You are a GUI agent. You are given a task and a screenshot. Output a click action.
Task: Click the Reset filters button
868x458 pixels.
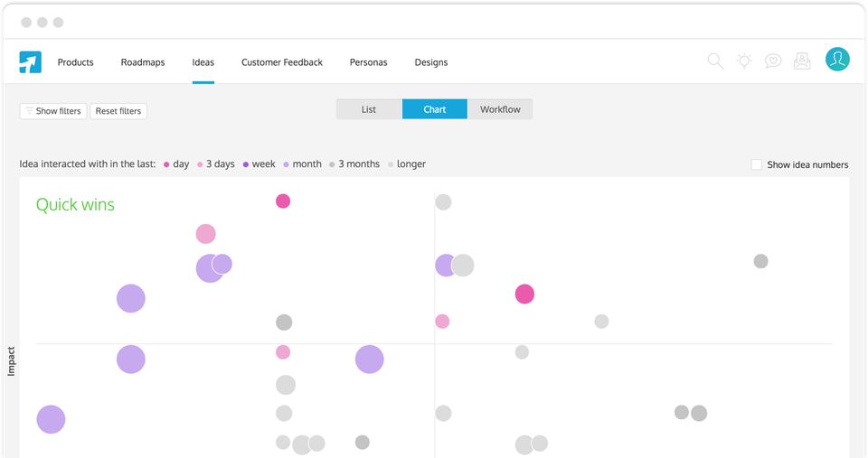118,111
